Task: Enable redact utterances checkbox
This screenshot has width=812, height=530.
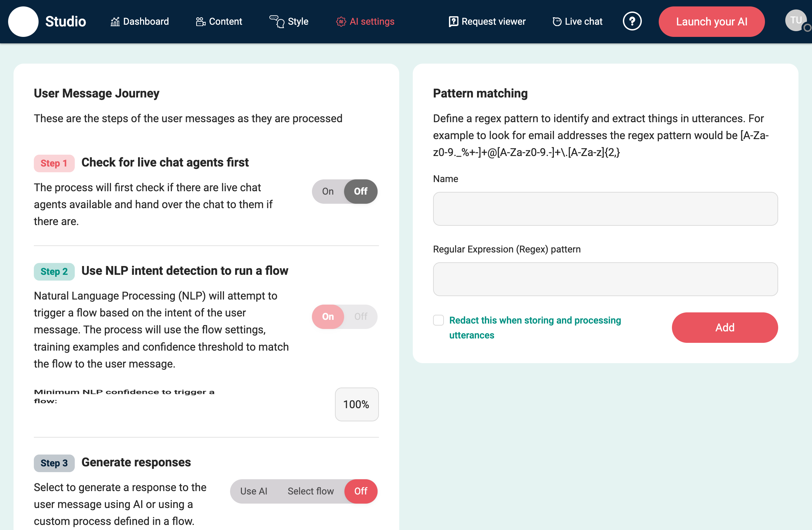Action: pyautogui.click(x=438, y=320)
